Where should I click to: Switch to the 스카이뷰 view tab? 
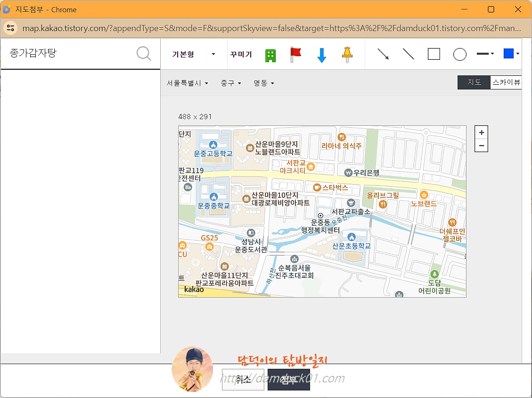506,82
